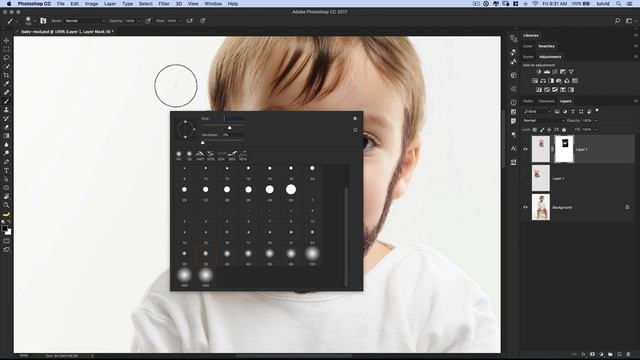Toggle lock position in Layers panel
The height and width of the screenshot is (360, 640).
pyautogui.click(x=549, y=130)
